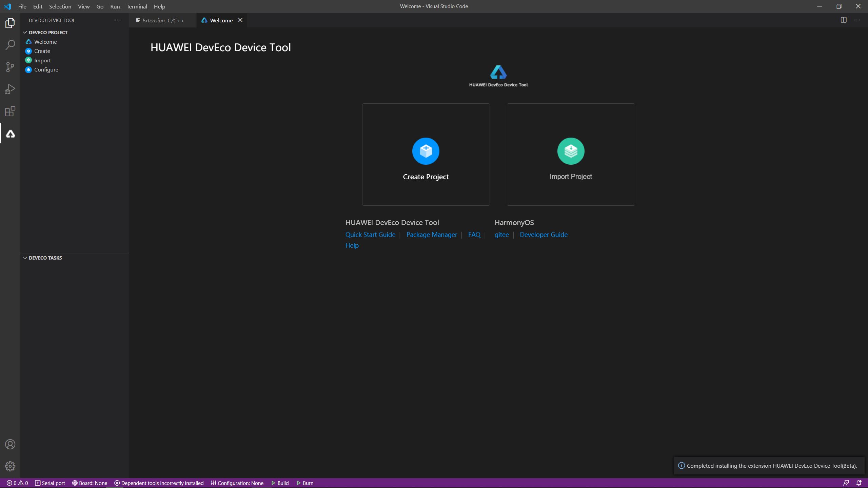Open the Help link below Quick Start Guide
Screen dimensions: 868x488
pyautogui.click(x=352, y=245)
